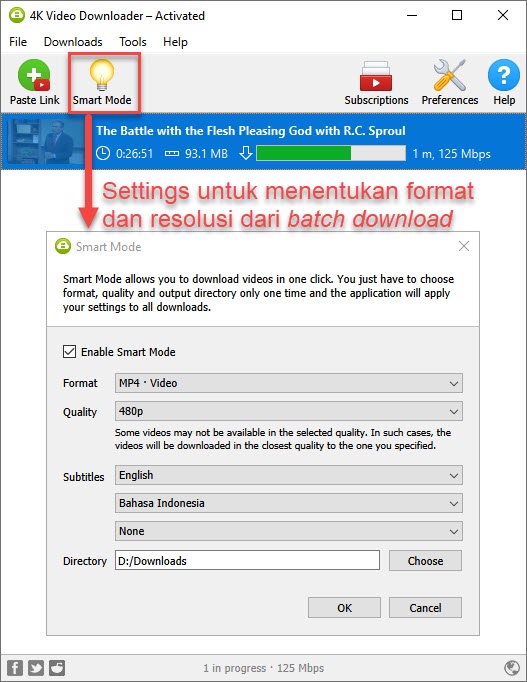Open the Downloads menu
The height and width of the screenshot is (682, 527).
[x=73, y=42]
